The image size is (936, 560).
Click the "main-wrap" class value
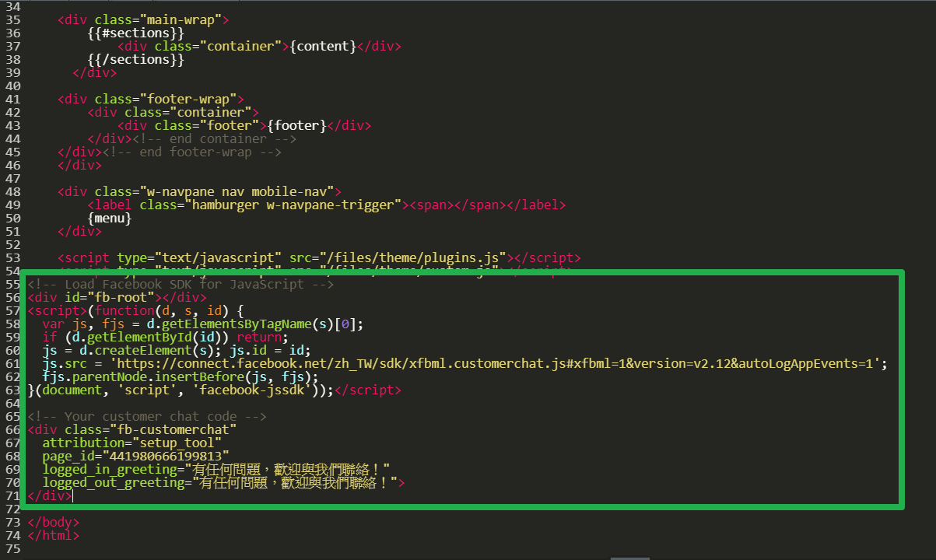point(184,19)
